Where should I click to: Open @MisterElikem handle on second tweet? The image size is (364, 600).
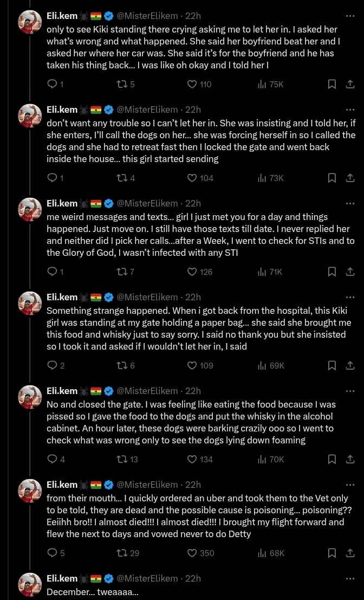coord(147,109)
